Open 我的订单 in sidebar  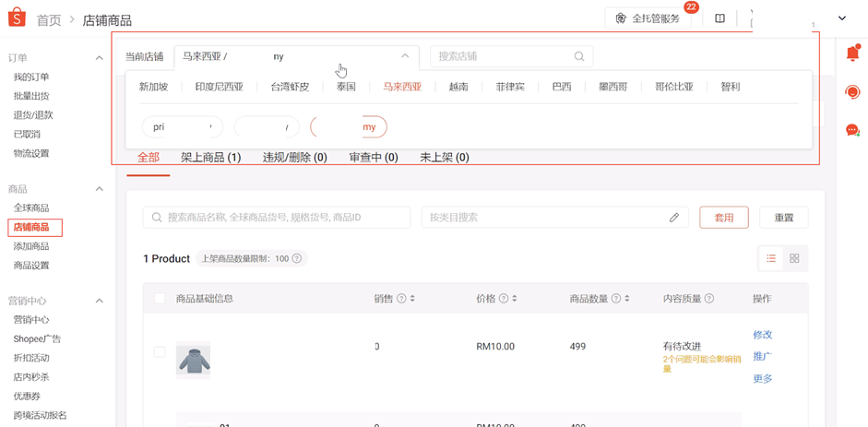coord(31,77)
